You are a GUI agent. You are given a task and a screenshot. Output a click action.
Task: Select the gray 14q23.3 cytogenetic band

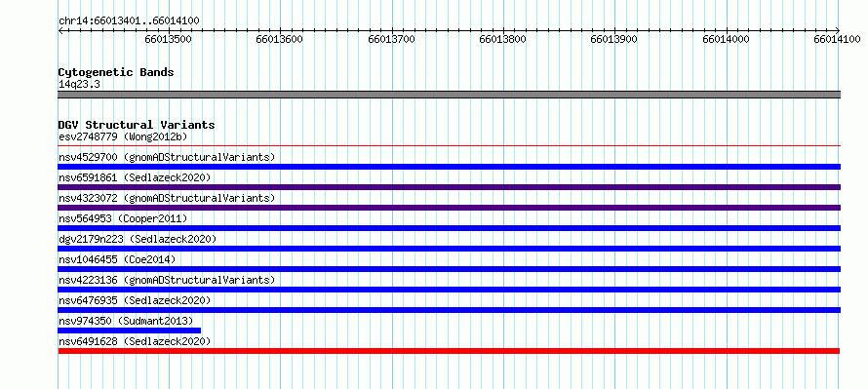(x=449, y=95)
